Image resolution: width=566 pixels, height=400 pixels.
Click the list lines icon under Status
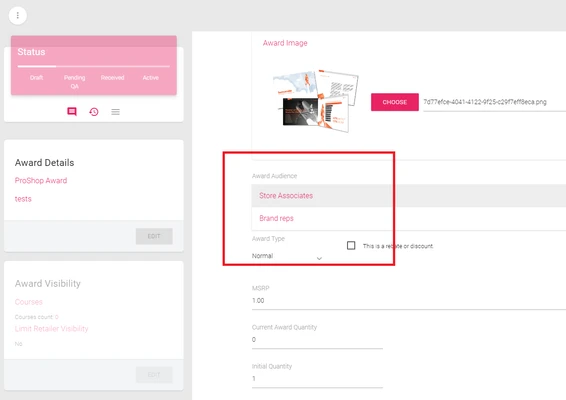tap(116, 112)
